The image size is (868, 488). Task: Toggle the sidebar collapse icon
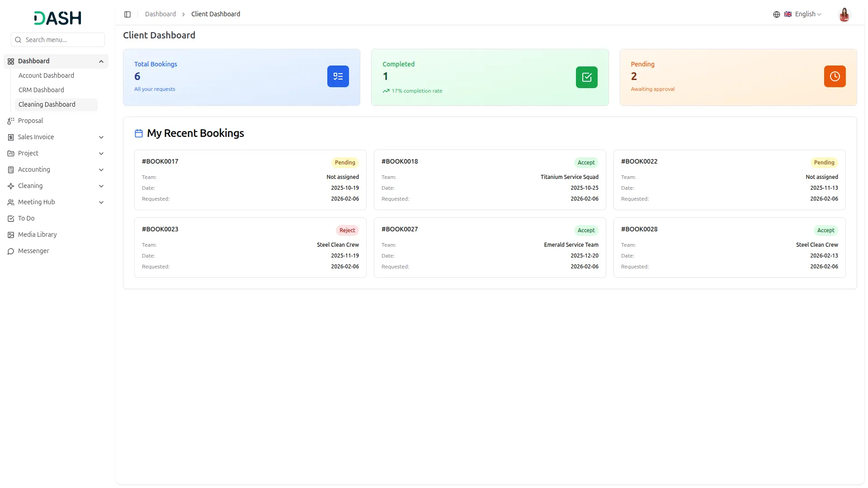[x=127, y=14]
